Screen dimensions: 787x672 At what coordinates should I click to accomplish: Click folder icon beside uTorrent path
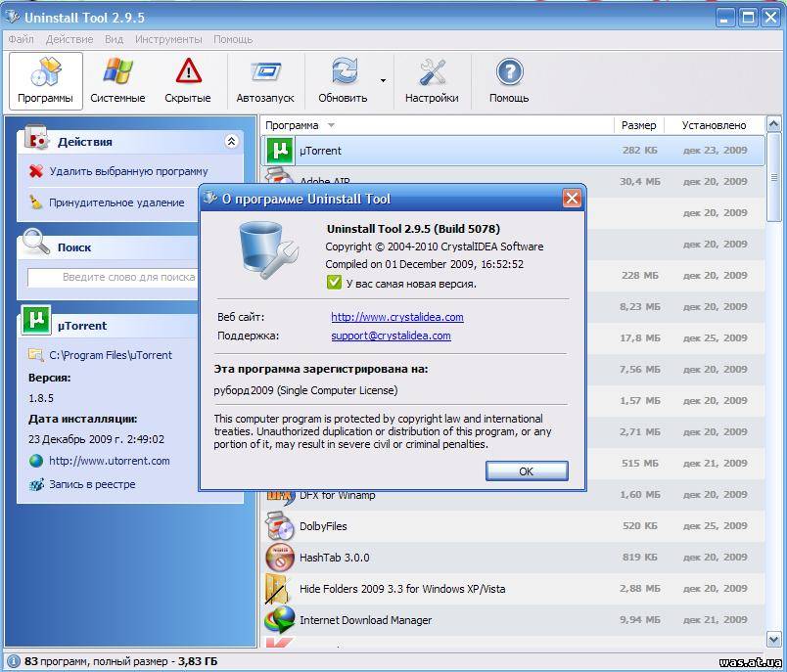[x=35, y=355]
